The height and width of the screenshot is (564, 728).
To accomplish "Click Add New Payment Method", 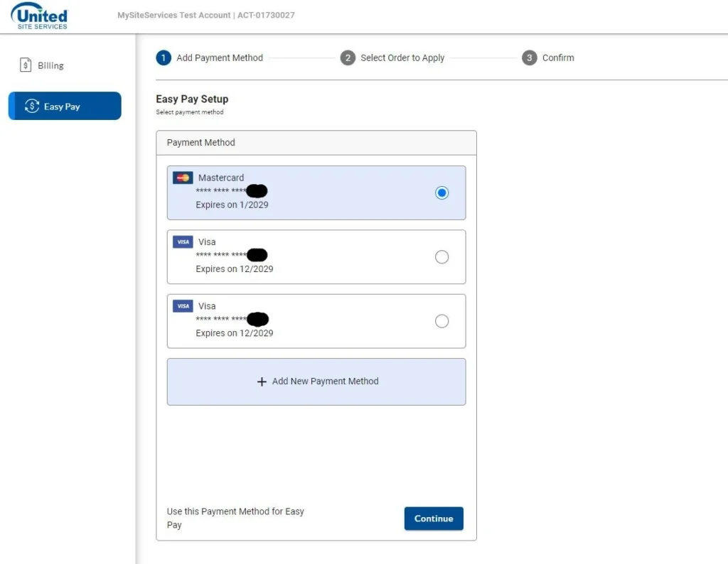I will coord(316,381).
